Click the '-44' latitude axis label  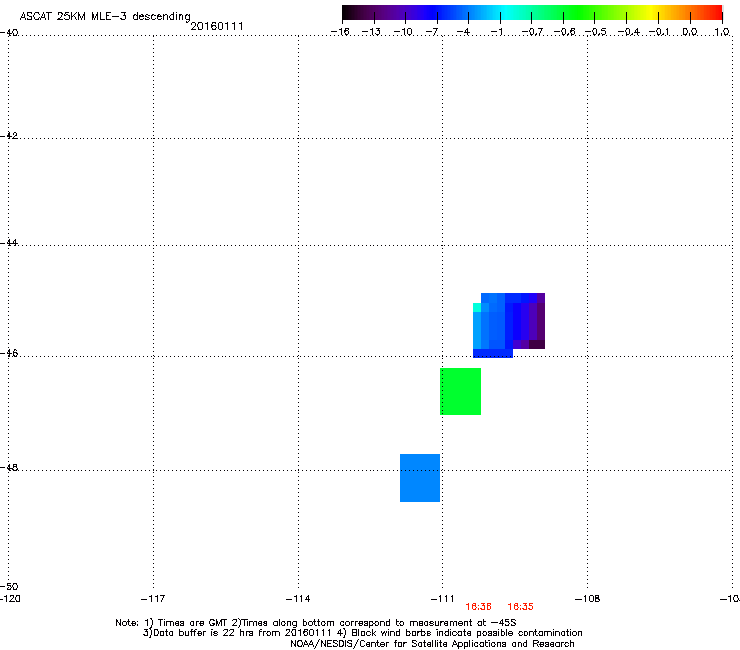9,243
